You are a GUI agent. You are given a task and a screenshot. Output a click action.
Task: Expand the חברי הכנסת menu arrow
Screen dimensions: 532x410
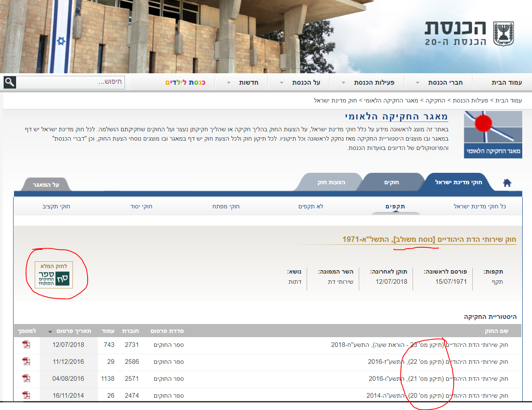click(x=418, y=83)
